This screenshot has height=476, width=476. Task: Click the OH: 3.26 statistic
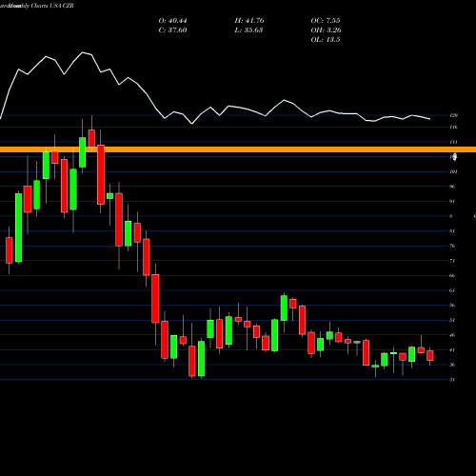click(x=326, y=30)
